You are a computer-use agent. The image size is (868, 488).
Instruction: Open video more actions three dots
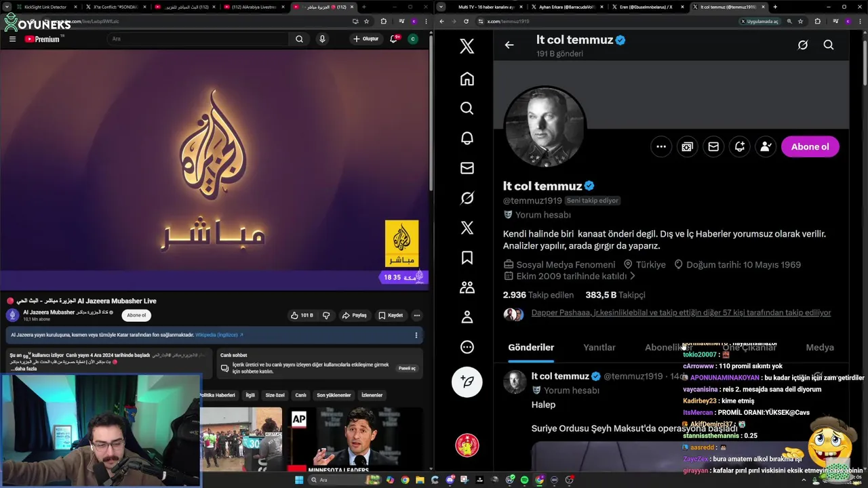pos(417,315)
